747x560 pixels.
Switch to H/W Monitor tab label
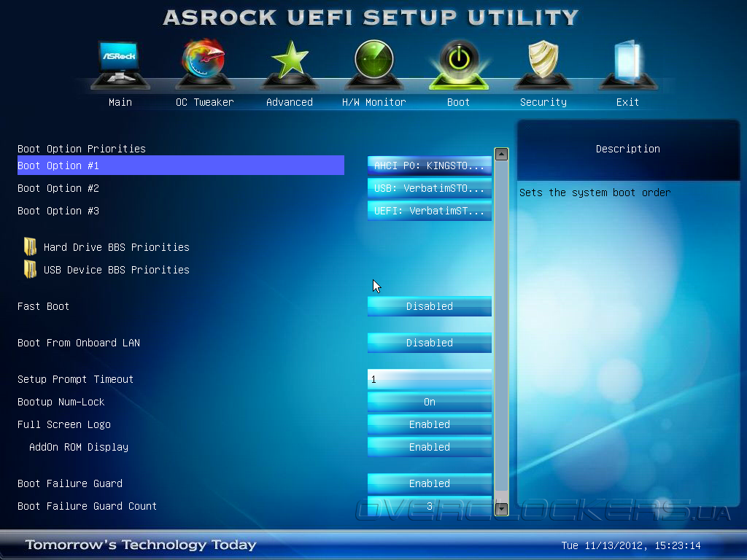(x=374, y=102)
